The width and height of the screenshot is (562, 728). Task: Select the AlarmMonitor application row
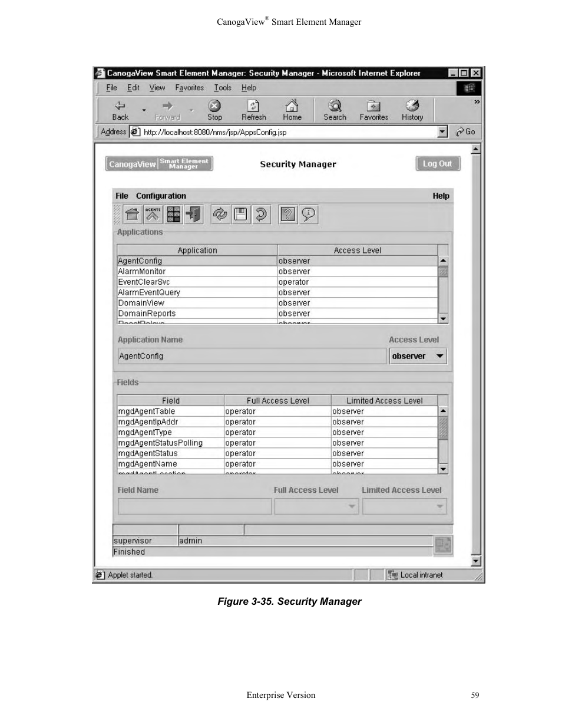click(277, 271)
